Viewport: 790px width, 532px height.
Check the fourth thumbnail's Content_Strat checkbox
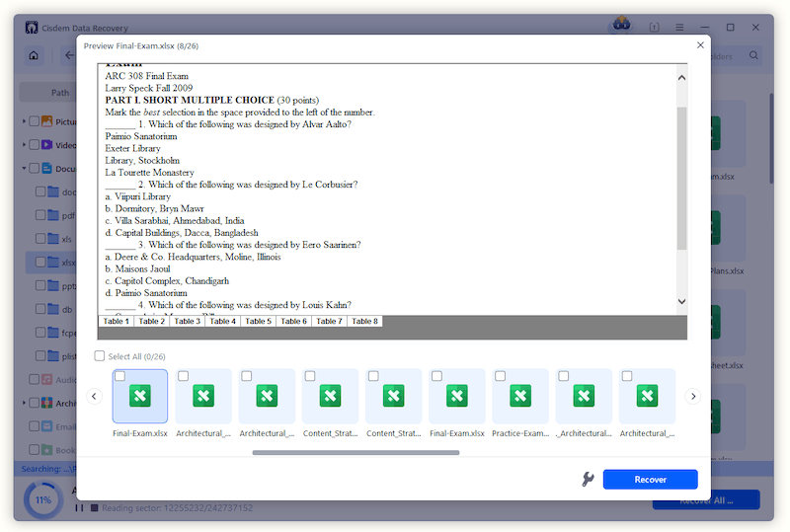pyautogui.click(x=310, y=376)
